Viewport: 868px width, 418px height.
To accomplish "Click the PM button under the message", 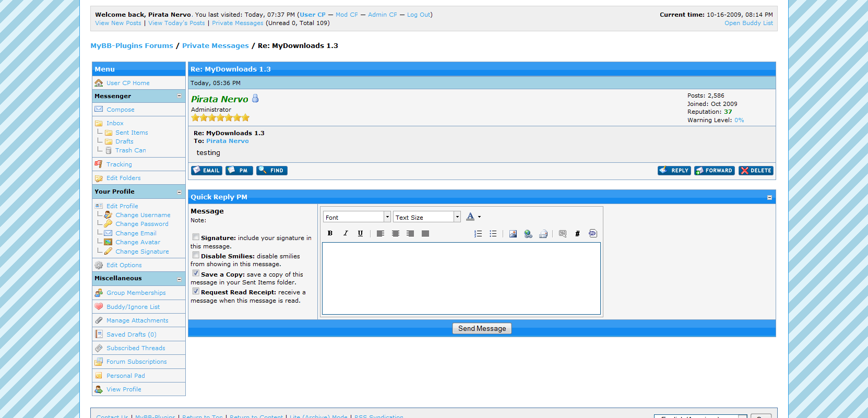I will (239, 171).
